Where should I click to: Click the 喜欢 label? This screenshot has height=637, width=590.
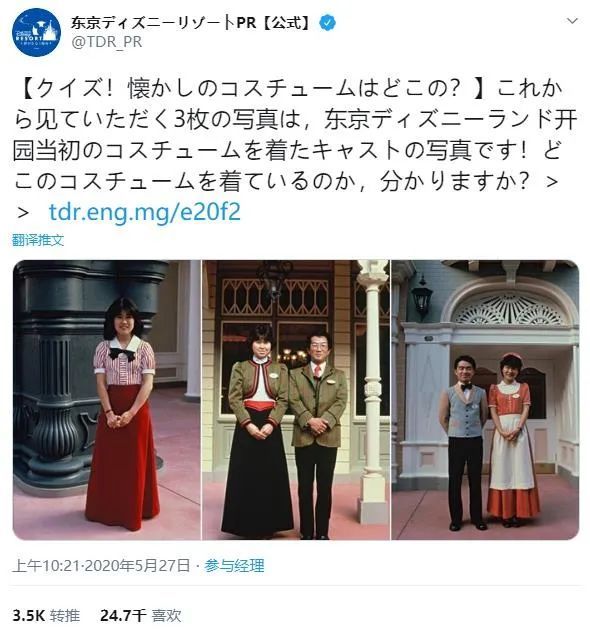[167, 615]
